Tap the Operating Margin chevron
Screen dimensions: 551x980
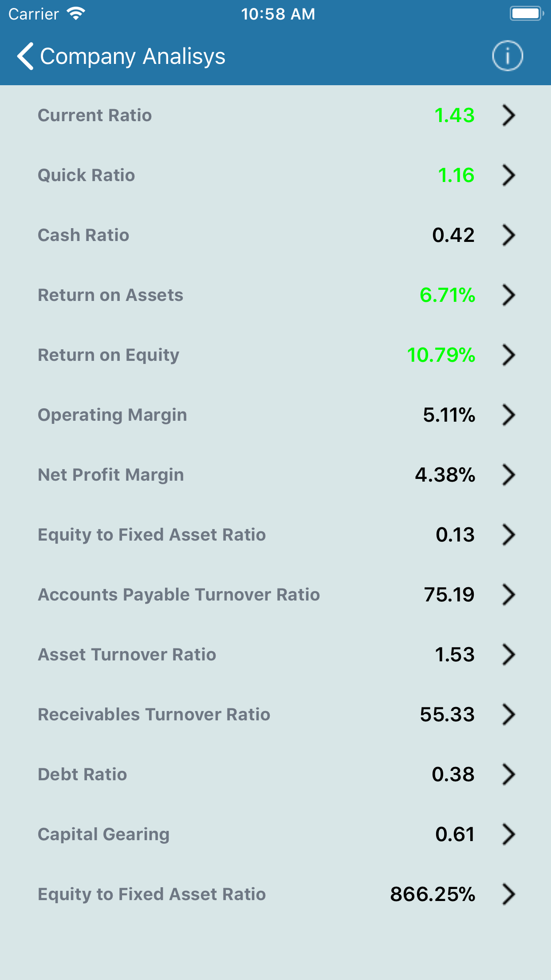[x=508, y=415]
